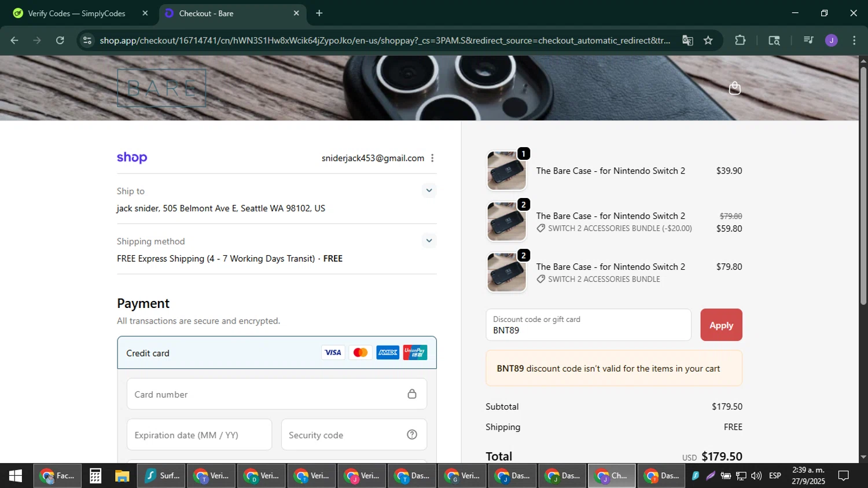Open network status icon in system tray

741,476
